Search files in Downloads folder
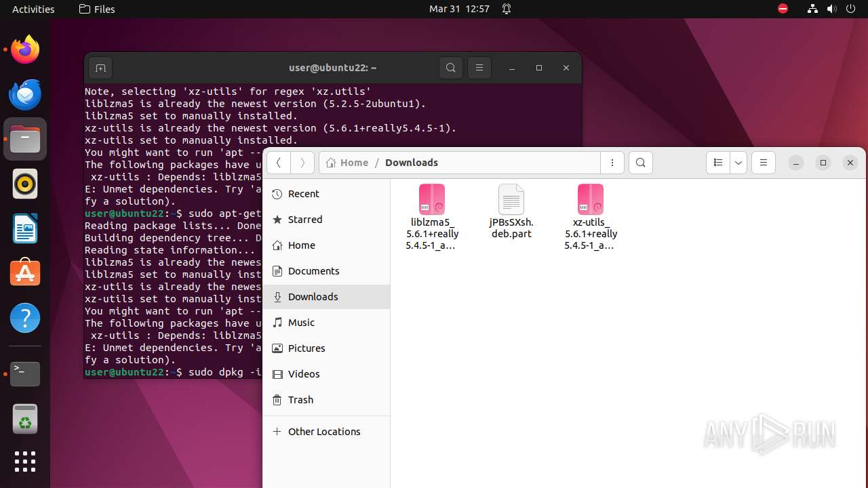Screen dimensions: 868x488 coord(641,163)
